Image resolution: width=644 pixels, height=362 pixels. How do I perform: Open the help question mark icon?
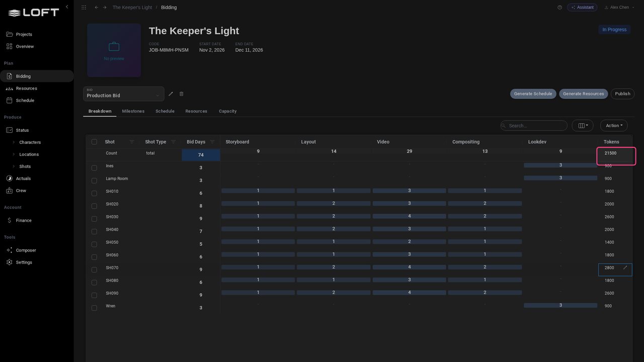pyautogui.click(x=560, y=8)
